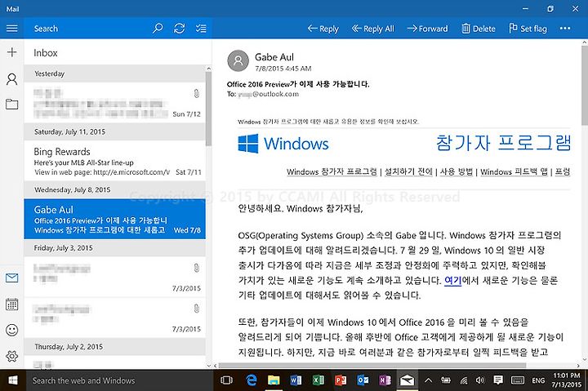Viewport: 588px width, 391px height.
Task: Open the touch keyboard icon
Action: pos(518,380)
